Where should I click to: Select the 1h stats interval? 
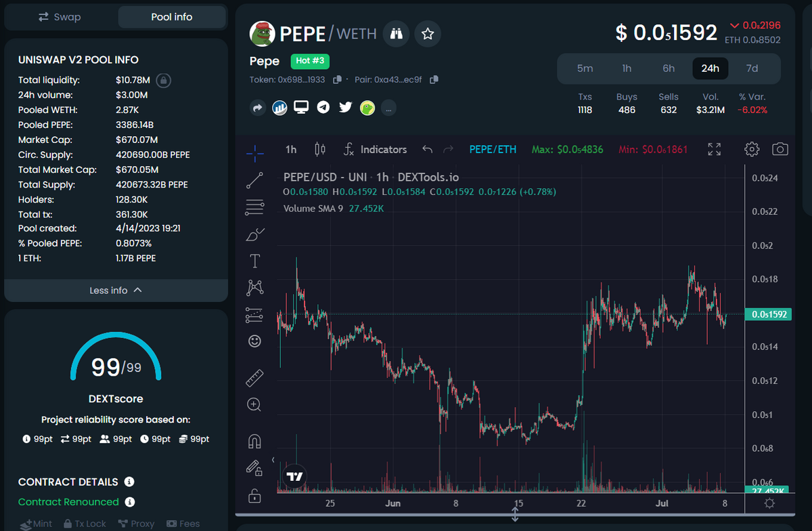click(x=627, y=68)
